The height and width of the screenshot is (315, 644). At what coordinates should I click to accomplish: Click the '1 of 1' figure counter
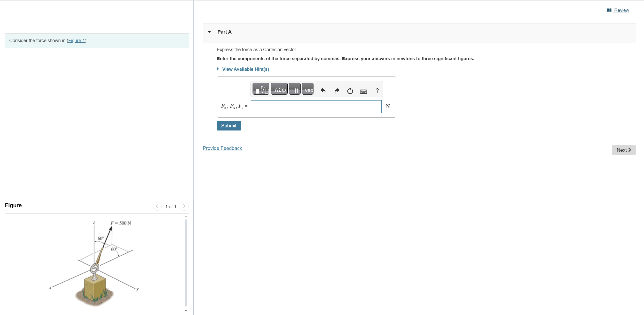[171, 207]
